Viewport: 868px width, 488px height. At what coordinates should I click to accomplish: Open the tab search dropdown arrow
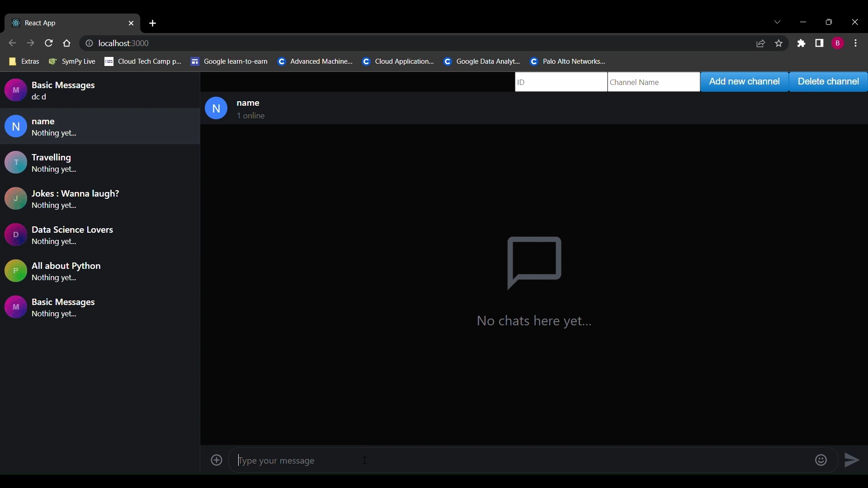click(778, 22)
